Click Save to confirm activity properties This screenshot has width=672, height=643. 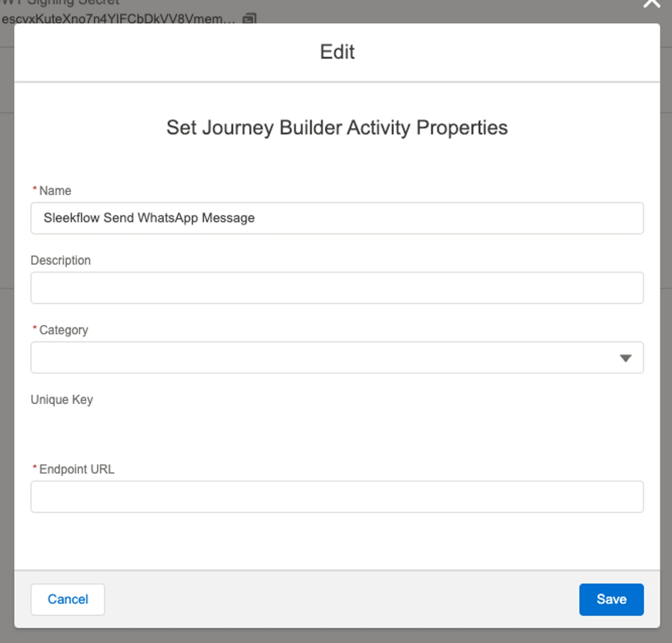coord(611,599)
